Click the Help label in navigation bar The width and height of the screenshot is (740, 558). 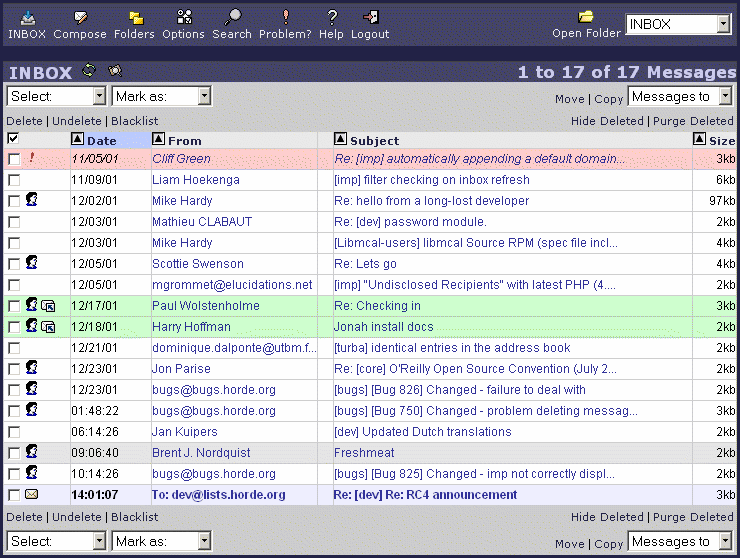[x=331, y=34]
